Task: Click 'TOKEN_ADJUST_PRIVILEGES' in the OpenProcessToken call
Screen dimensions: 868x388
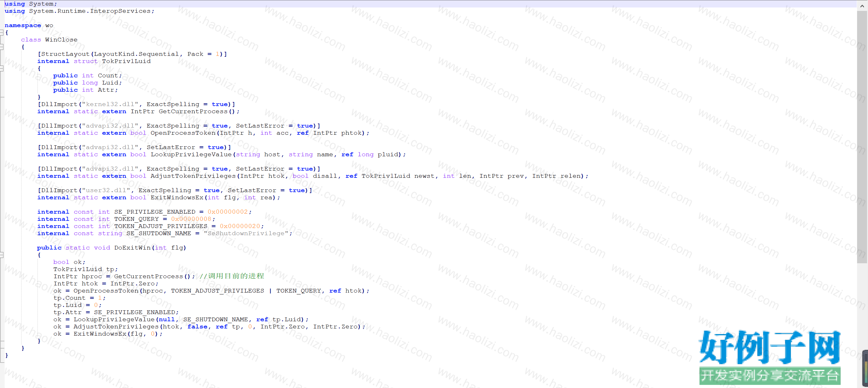Action: pos(217,291)
